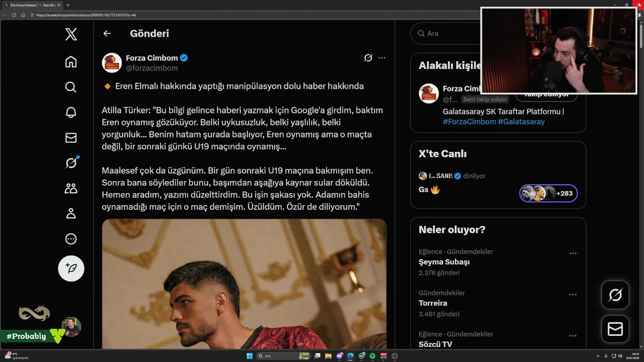Expand the system tray hidden icons chevron
This screenshot has width=644, height=362.
pos(598,356)
